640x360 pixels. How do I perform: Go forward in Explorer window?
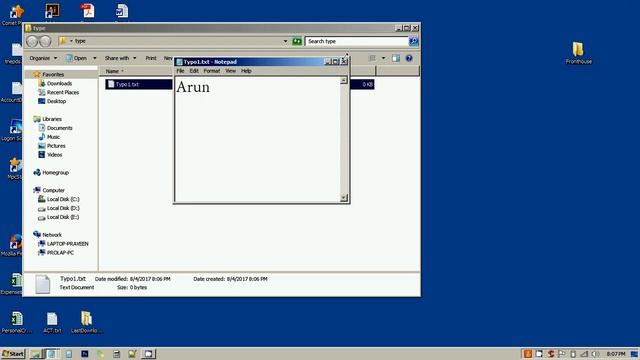[x=45, y=41]
